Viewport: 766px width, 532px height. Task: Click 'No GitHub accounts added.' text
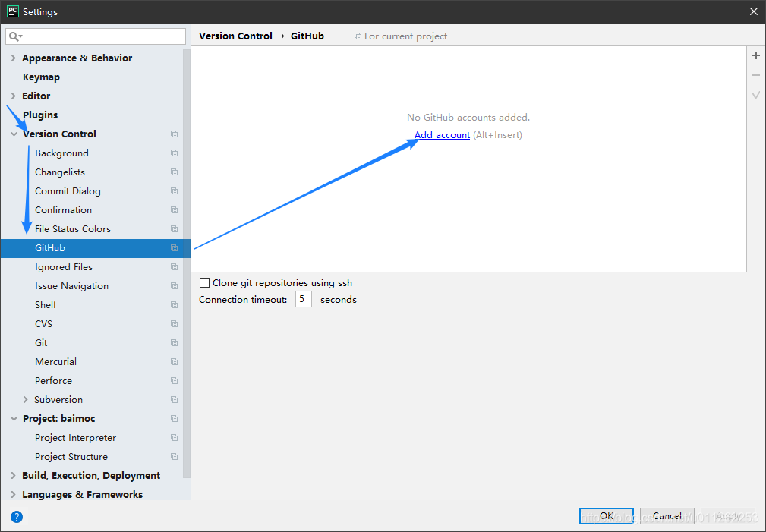[x=468, y=117]
